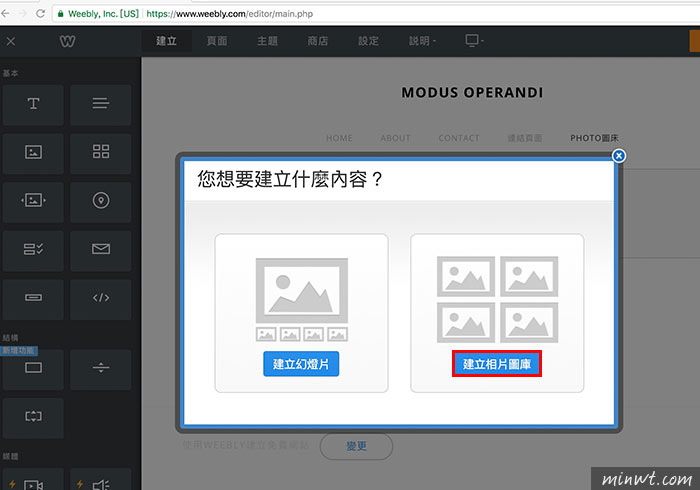Image resolution: width=700 pixels, height=490 pixels.
Task: Add the Contact form checklist element
Action: [x=33, y=250]
